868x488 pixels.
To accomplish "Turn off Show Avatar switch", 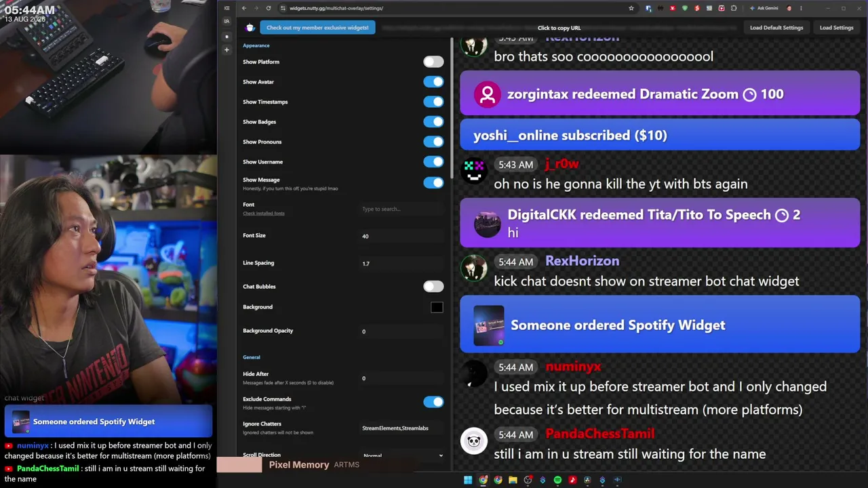I will (433, 82).
